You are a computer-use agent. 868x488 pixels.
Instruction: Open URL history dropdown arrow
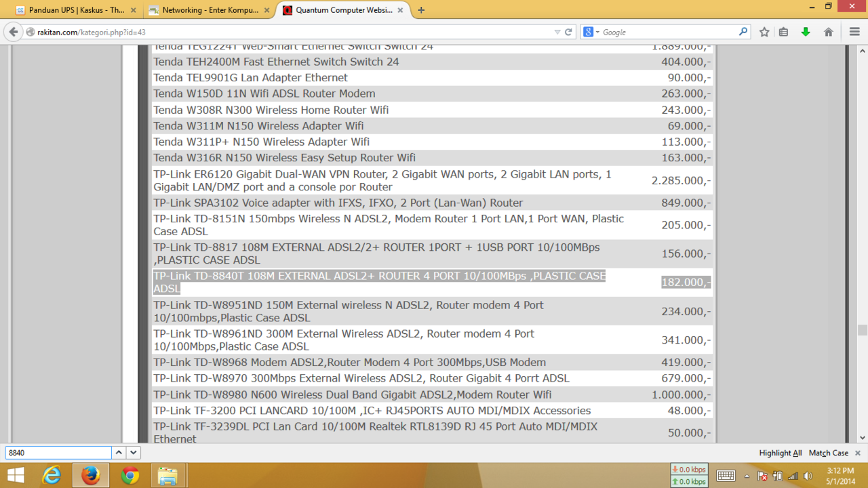pyautogui.click(x=557, y=32)
